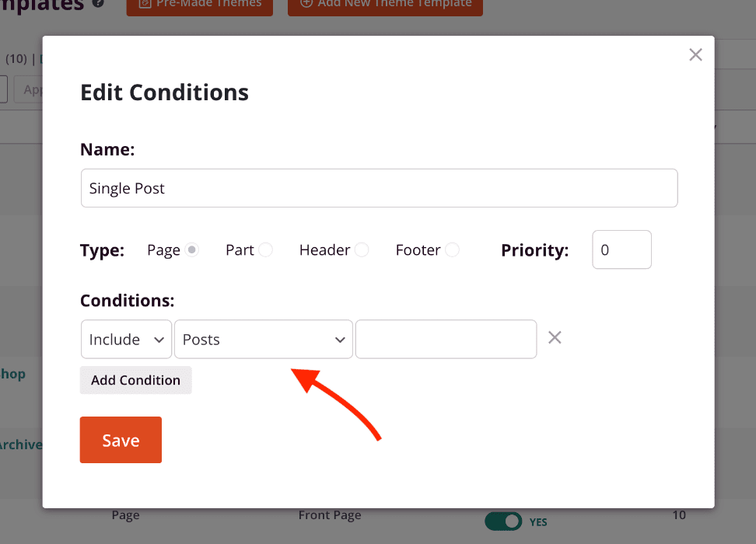This screenshot has height=544, width=756.
Task: Click the Add Condition button
Action: (x=135, y=380)
